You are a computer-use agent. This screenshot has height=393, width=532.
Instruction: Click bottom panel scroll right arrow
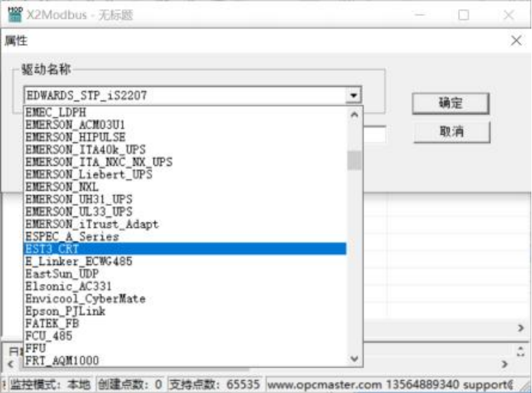(505, 364)
